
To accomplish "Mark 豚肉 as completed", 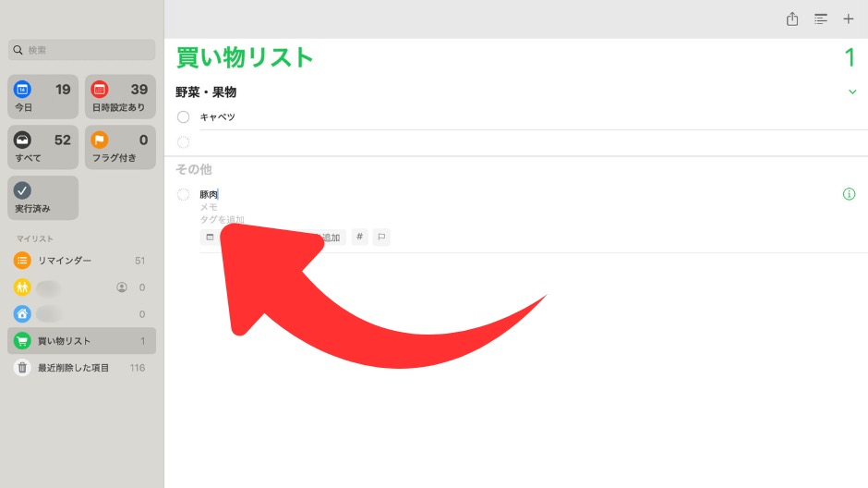I will [183, 194].
